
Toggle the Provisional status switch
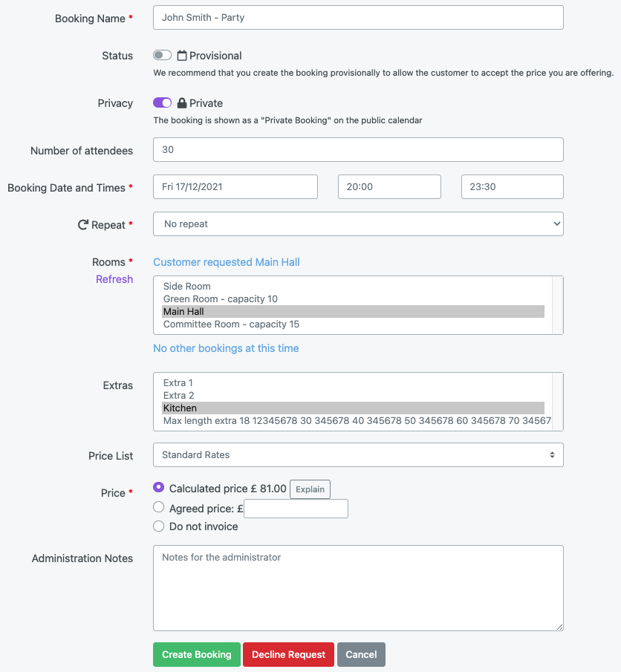tap(162, 55)
